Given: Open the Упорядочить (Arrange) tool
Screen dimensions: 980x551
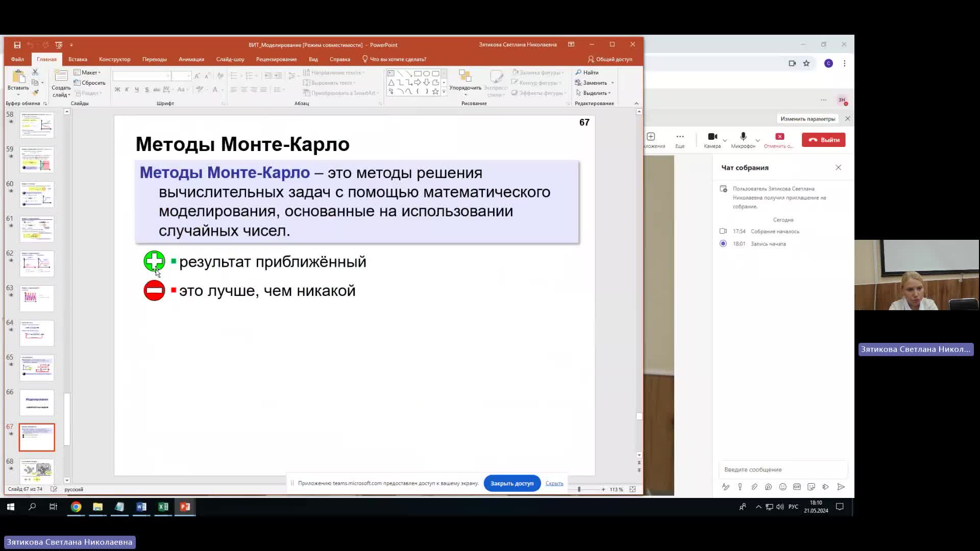Looking at the screenshot, I should pyautogui.click(x=465, y=83).
